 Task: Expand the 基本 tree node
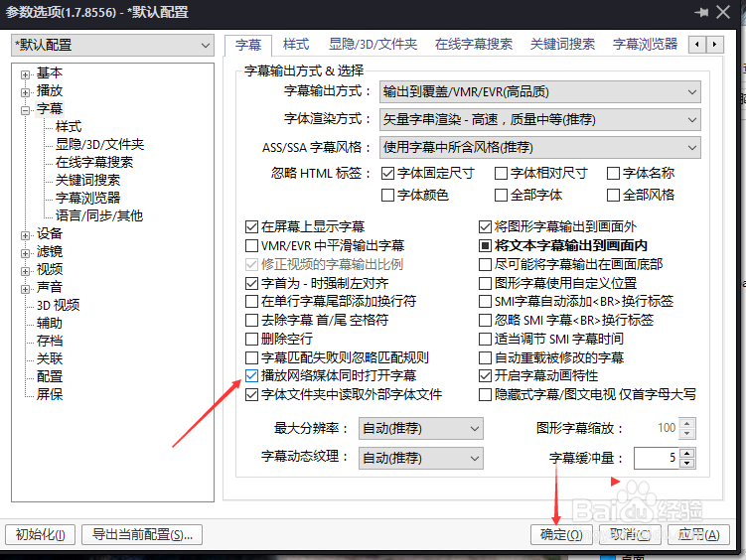point(25,74)
